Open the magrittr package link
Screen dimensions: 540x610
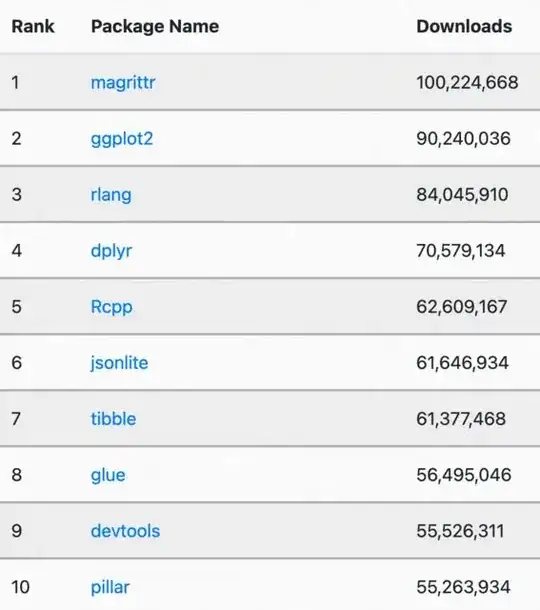tap(123, 82)
